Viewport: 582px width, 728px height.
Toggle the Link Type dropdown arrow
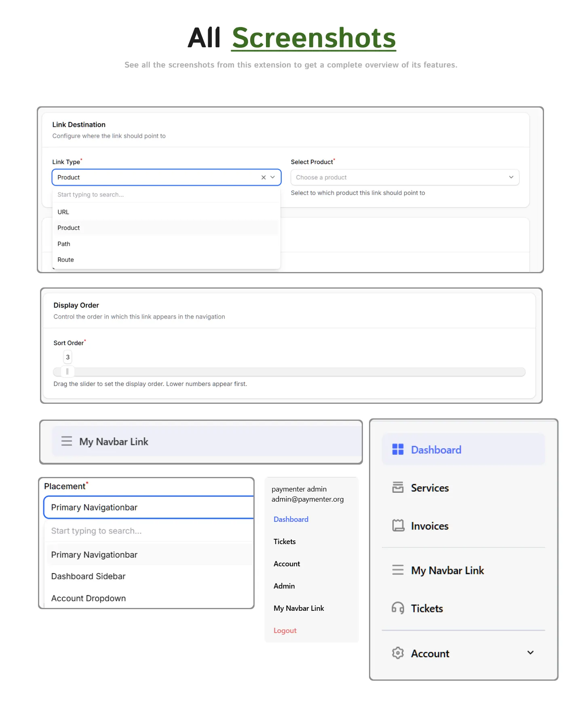coord(273,177)
